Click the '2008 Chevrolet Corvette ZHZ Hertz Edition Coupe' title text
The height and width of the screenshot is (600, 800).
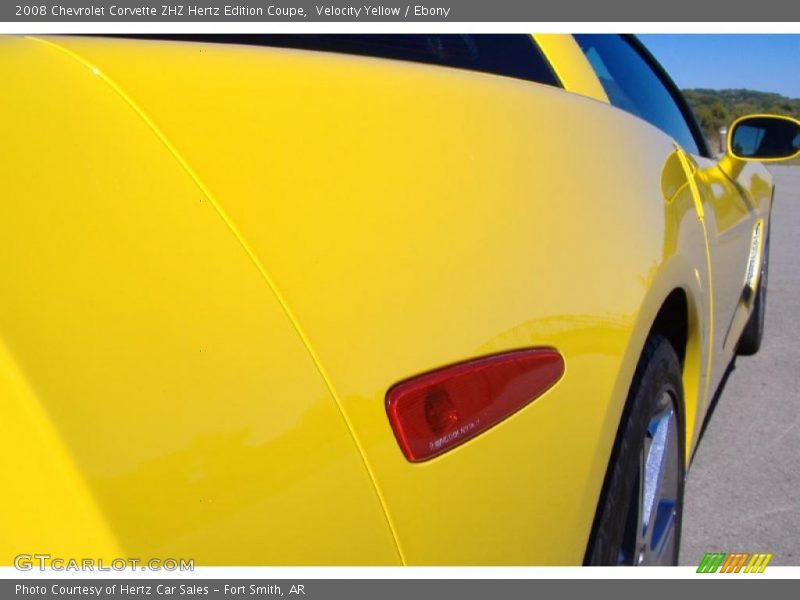[x=160, y=11]
